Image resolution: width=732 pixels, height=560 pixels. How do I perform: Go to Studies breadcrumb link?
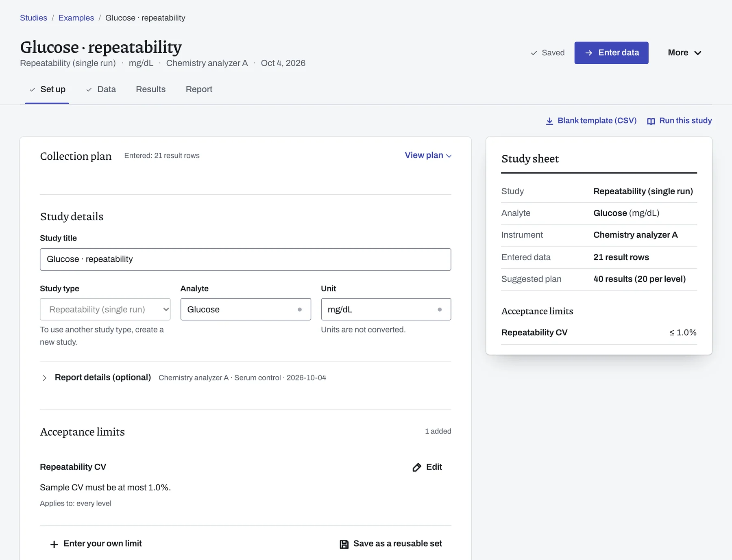coord(33,18)
